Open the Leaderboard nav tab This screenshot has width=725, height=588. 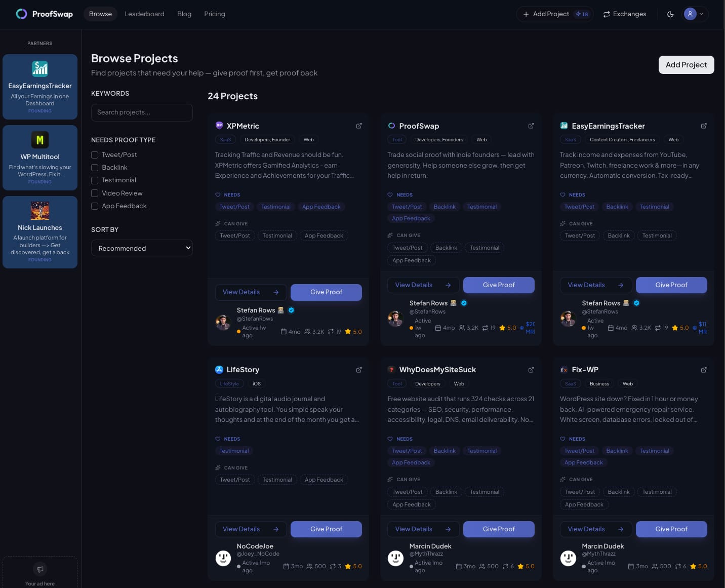point(144,14)
